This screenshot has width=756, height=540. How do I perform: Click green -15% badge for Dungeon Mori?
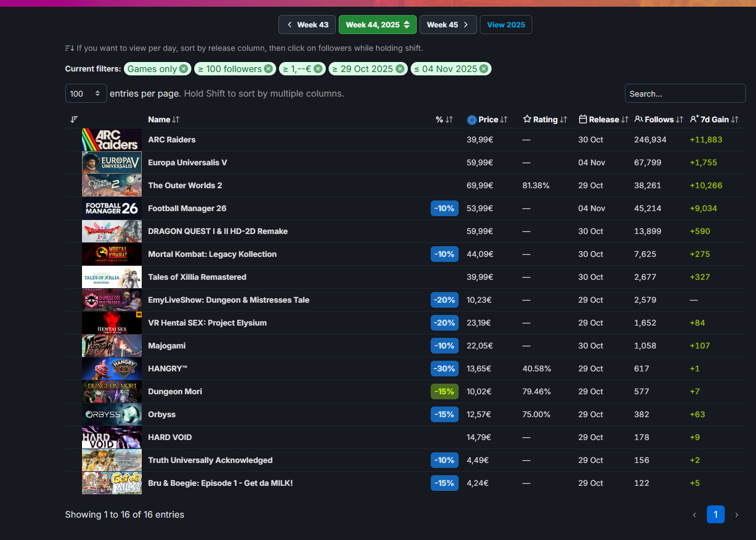point(445,391)
